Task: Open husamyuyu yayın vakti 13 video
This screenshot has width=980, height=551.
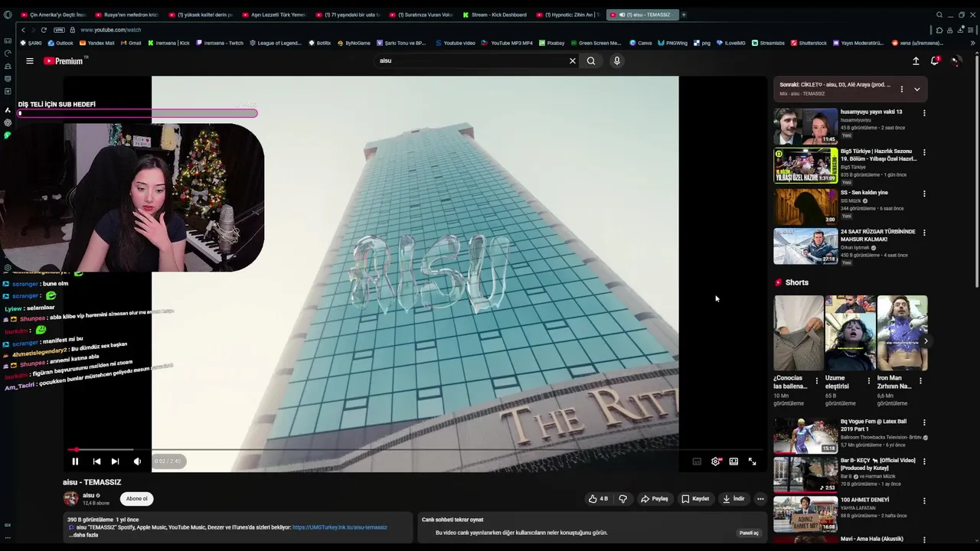Action: point(871,112)
